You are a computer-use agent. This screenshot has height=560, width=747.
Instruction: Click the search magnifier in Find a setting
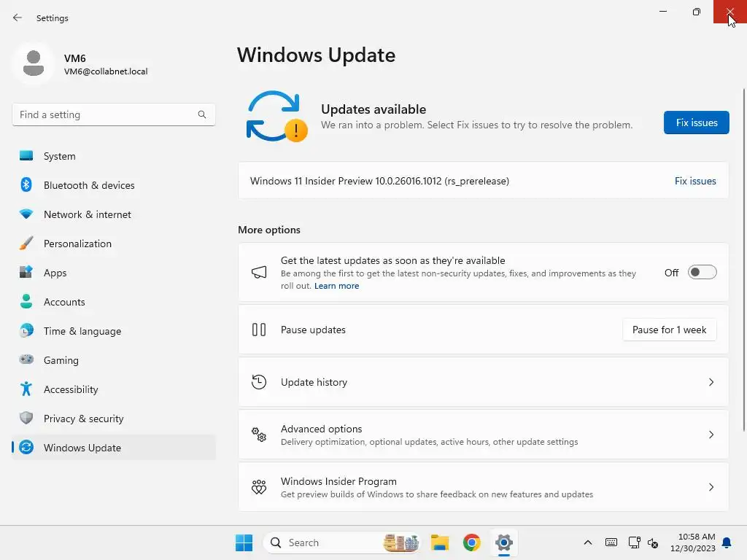tap(202, 114)
